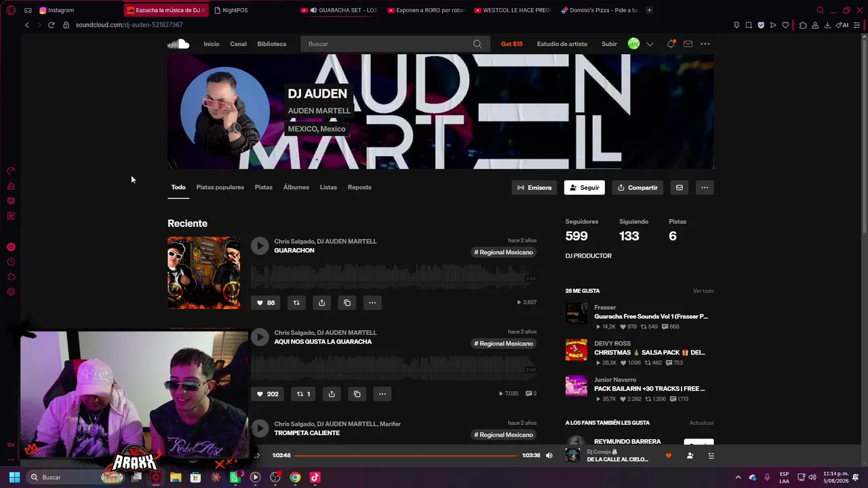Open the Opera GX browser menu logo

[11, 10]
